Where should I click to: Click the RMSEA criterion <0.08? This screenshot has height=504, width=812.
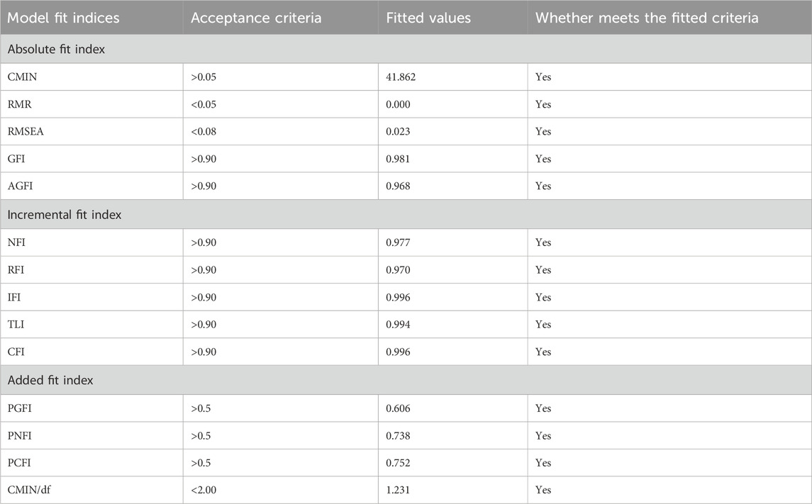[204, 132]
